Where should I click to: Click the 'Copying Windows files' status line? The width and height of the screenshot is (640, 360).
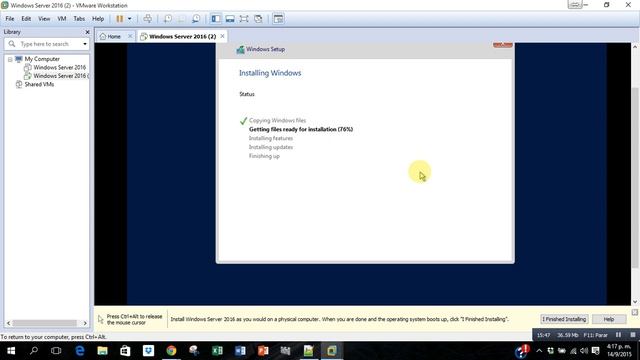pos(277,120)
